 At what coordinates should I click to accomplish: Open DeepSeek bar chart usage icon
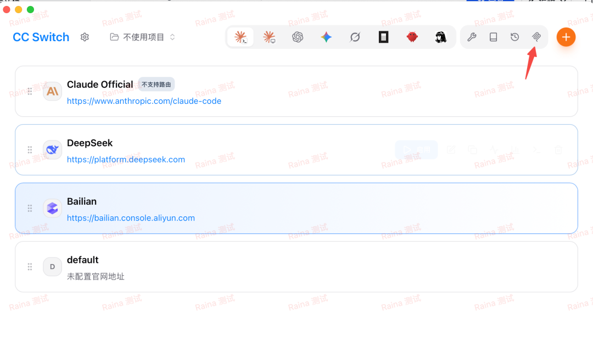click(x=514, y=150)
